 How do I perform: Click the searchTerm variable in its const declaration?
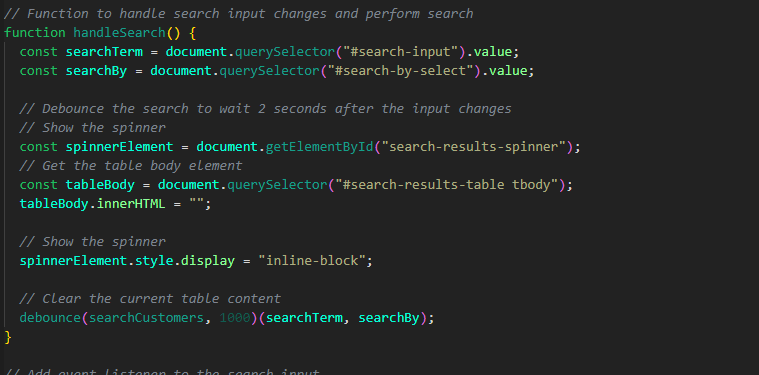(x=104, y=52)
